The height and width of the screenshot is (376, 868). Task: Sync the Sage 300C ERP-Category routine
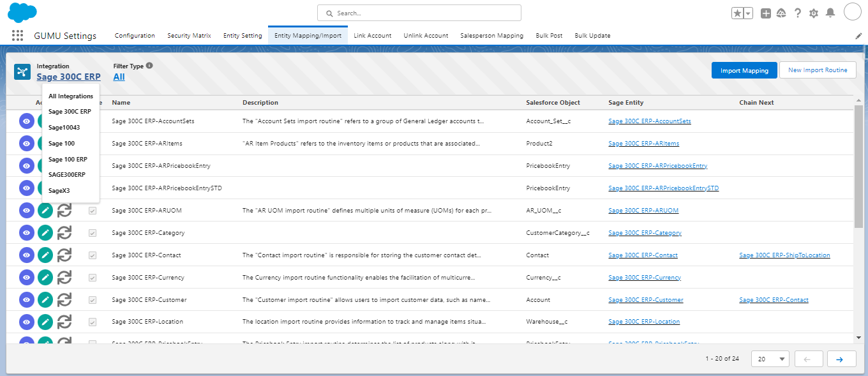click(x=64, y=233)
